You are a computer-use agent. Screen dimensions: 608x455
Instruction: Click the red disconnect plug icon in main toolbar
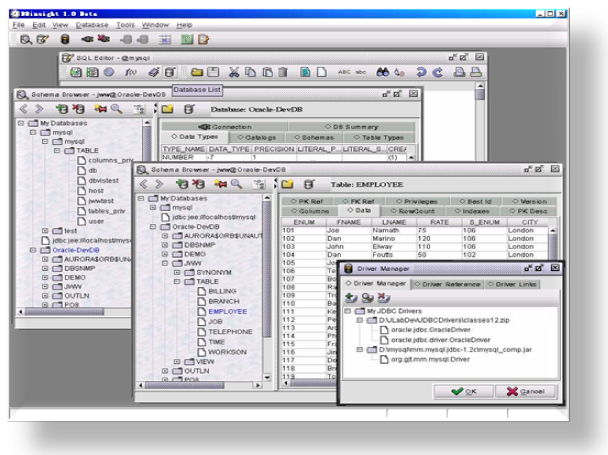click(104, 39)
